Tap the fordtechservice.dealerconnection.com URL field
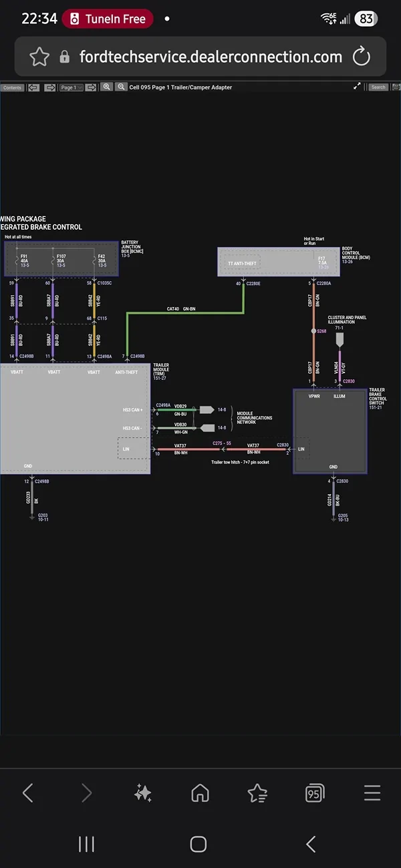 click(211, 57)
